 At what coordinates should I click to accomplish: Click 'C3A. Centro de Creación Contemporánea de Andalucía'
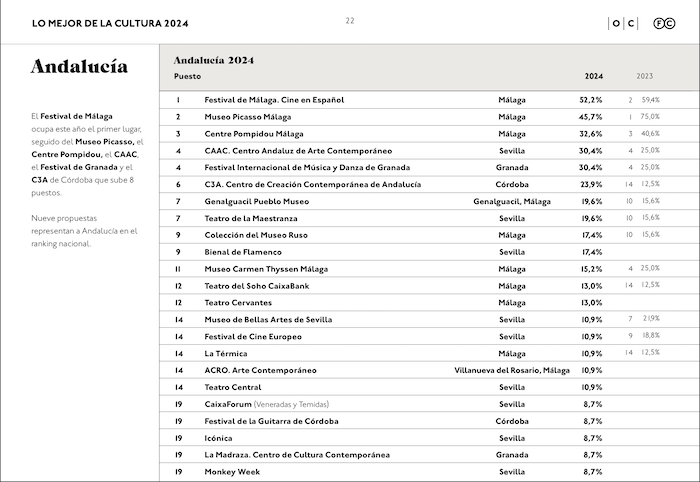point(312,184)
